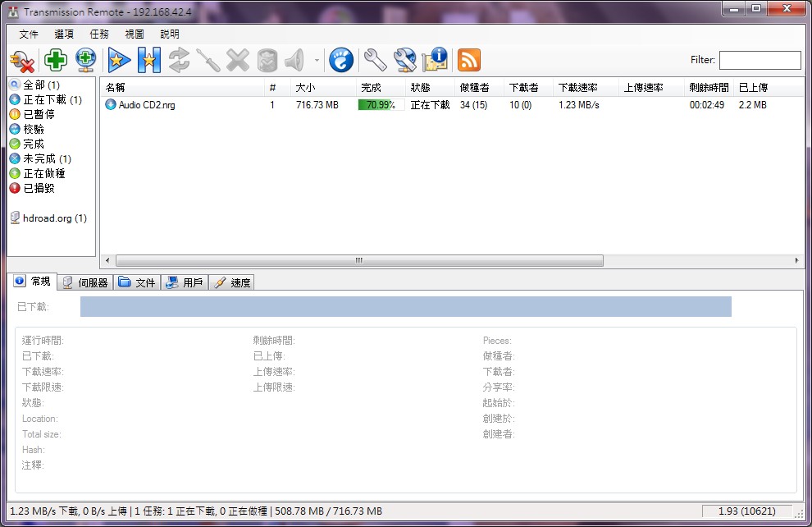Click the scrollbar left arrow
Viewport: 812px width, 527px height.
coord(107,260)
